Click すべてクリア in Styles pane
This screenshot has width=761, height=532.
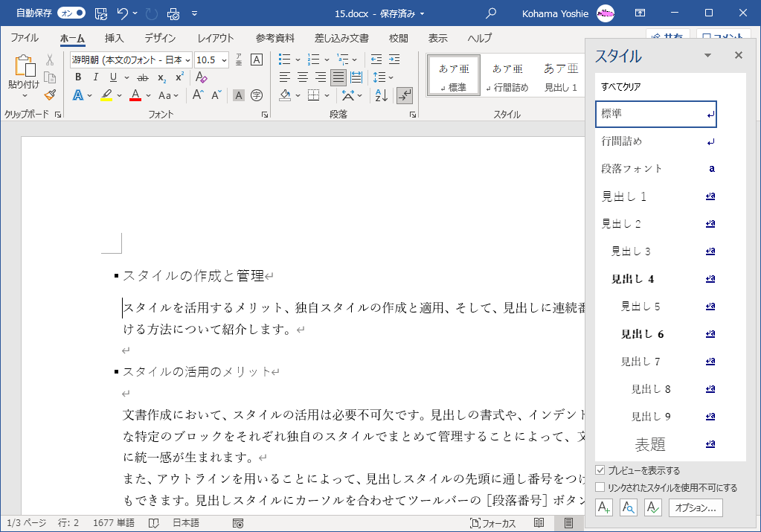coord(621,87)
